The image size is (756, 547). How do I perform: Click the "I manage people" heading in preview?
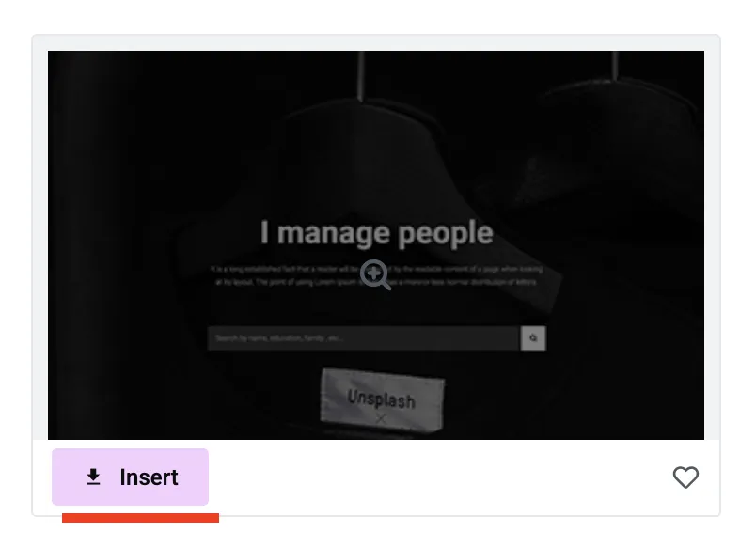tap(376, 233)
